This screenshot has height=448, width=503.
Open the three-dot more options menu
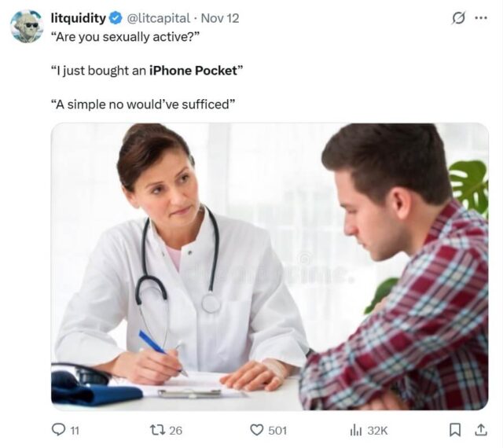click(481, 18)
